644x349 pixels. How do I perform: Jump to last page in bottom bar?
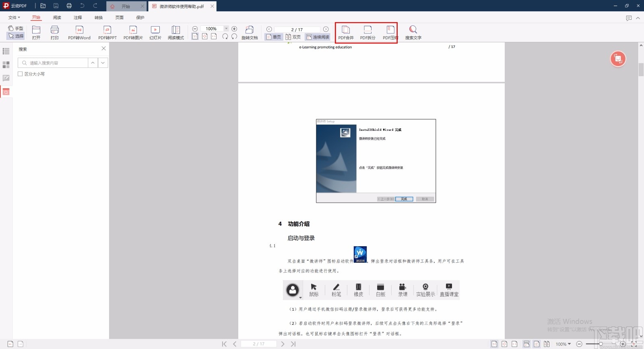pyautogui.click(x=293, y=344)
